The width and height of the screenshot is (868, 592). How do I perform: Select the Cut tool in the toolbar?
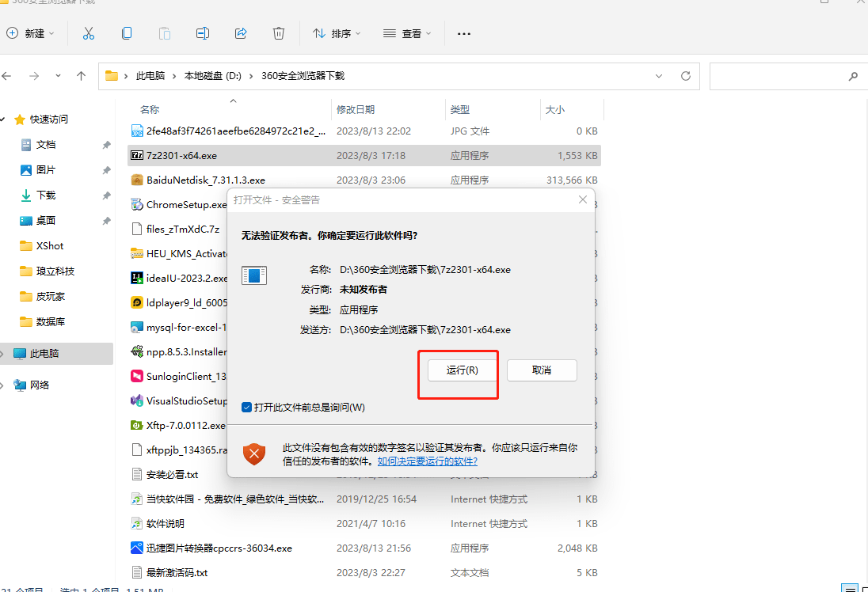click(89, 33)
